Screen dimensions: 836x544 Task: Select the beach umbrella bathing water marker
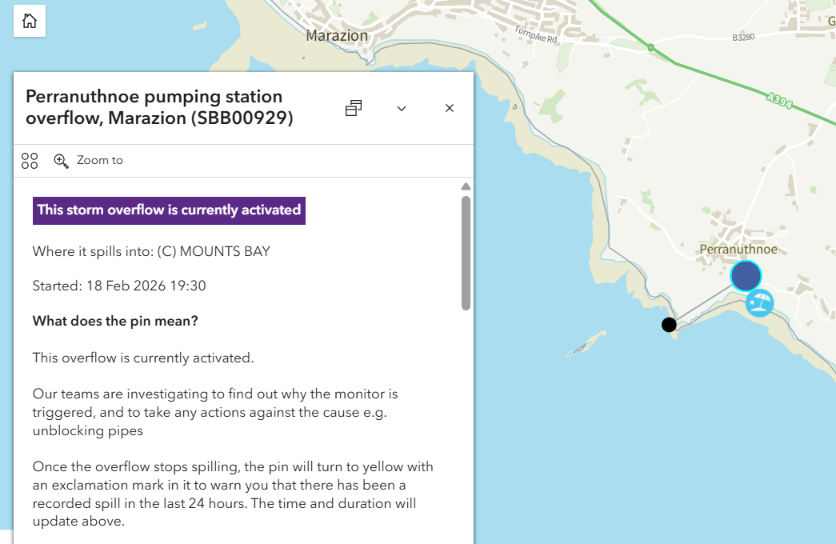[x=760, y=302]
